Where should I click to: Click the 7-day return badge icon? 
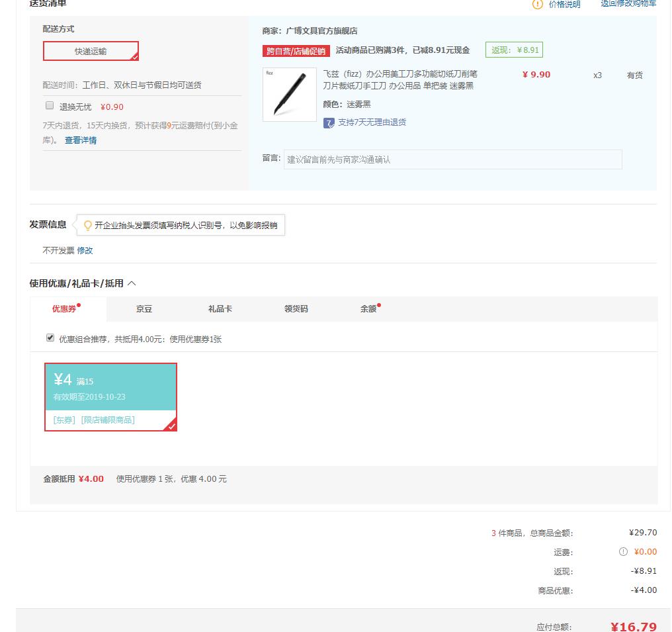point(329,124)
